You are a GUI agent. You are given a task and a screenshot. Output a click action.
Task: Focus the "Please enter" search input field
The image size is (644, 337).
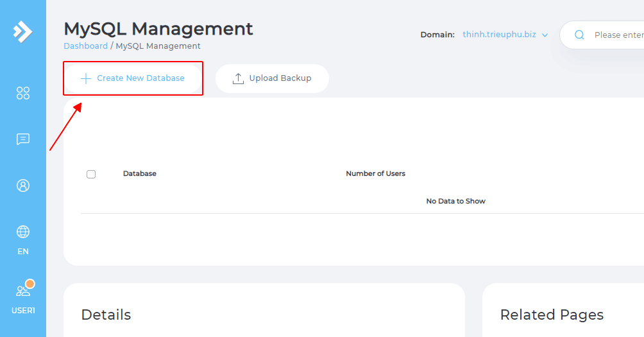[x=617, y=35]
